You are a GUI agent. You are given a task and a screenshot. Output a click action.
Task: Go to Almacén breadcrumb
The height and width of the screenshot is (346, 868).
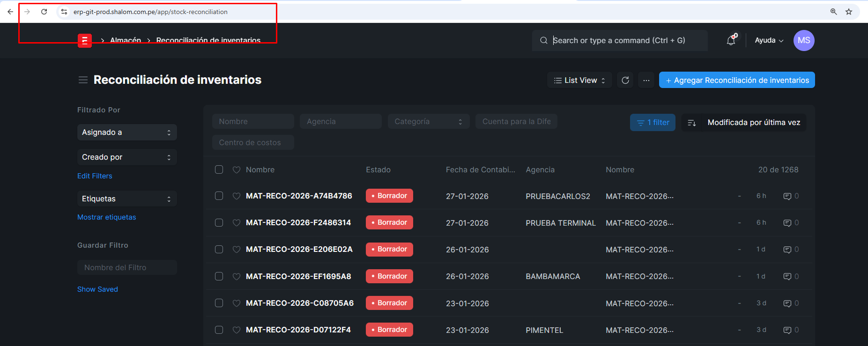(125, 40)
